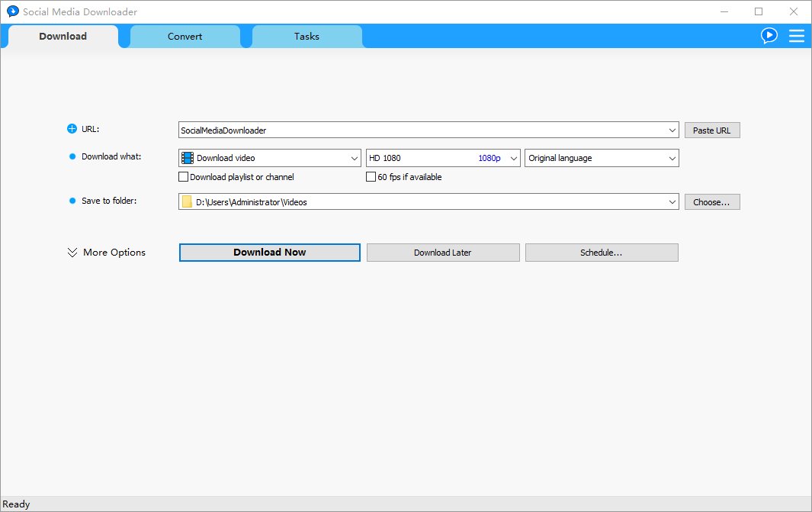Click the film strip icon in Download video
The image size is (812, 512).
pyautogui.click(x=188, y=158)
